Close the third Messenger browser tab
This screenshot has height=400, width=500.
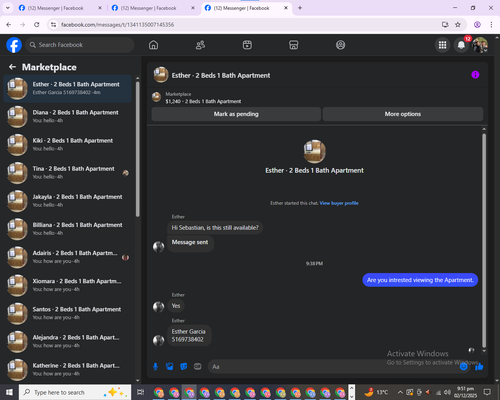[x=286, y=8]
